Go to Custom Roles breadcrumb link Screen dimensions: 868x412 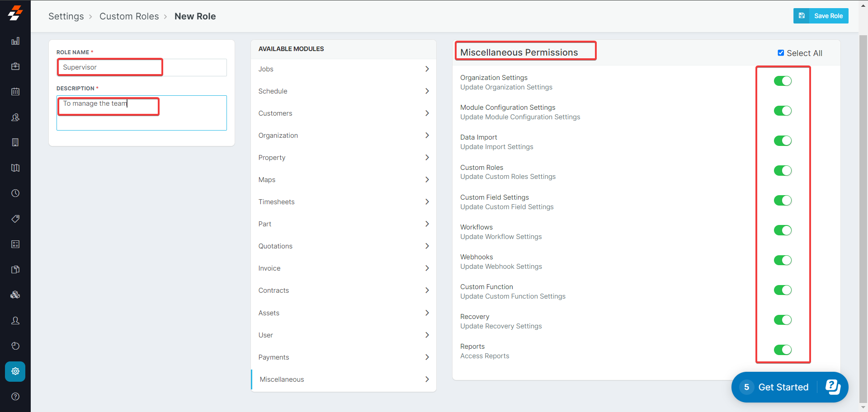[x=129, y=16]
